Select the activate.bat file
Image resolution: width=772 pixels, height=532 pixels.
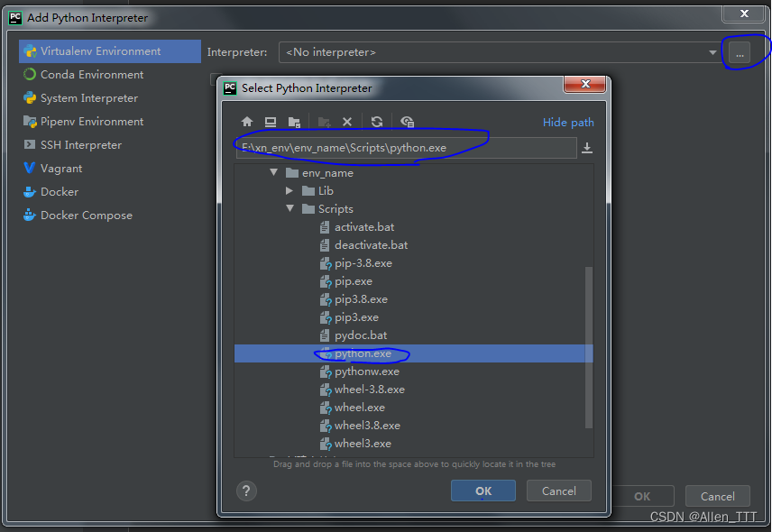click(364, 227)
